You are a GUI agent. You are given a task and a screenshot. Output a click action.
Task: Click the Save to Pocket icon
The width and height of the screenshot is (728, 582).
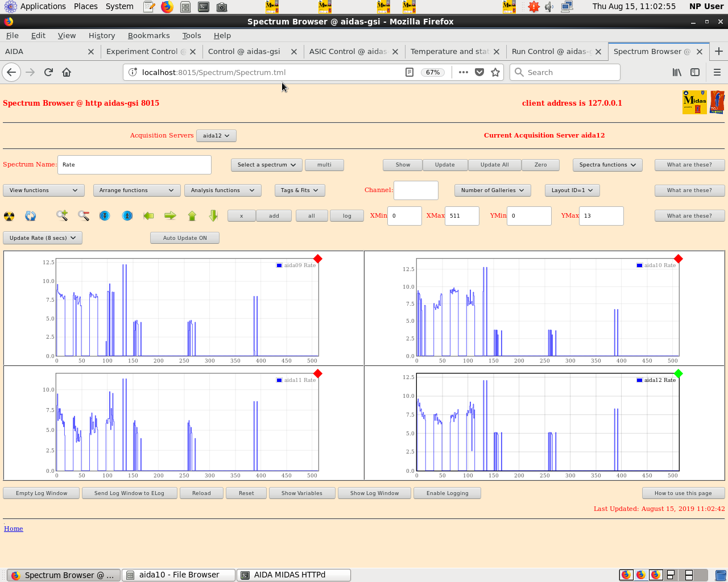coord(479,72)
